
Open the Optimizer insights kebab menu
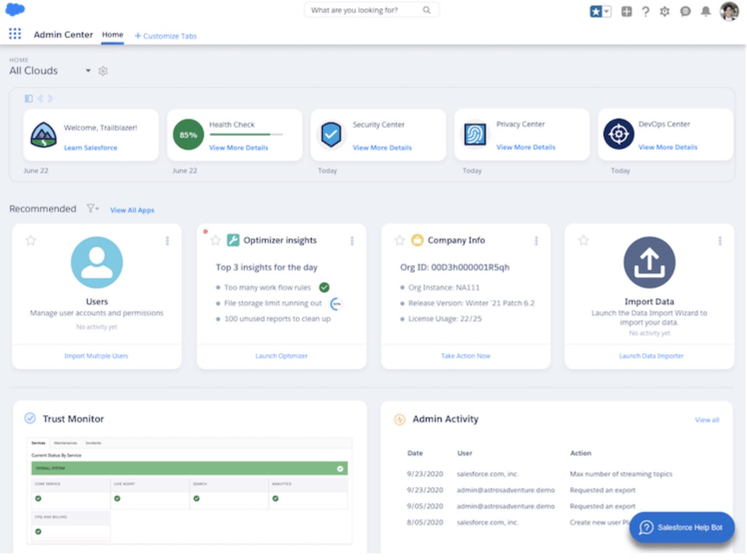352,241
